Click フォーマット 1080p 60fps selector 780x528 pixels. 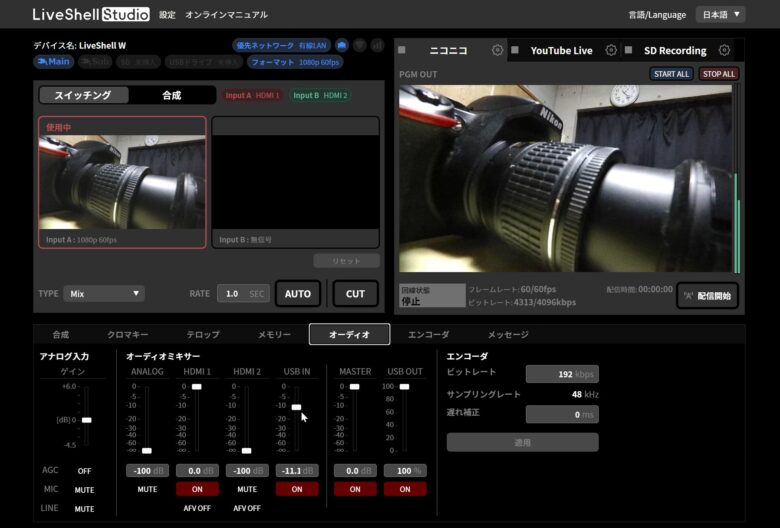tap(295, 62)
